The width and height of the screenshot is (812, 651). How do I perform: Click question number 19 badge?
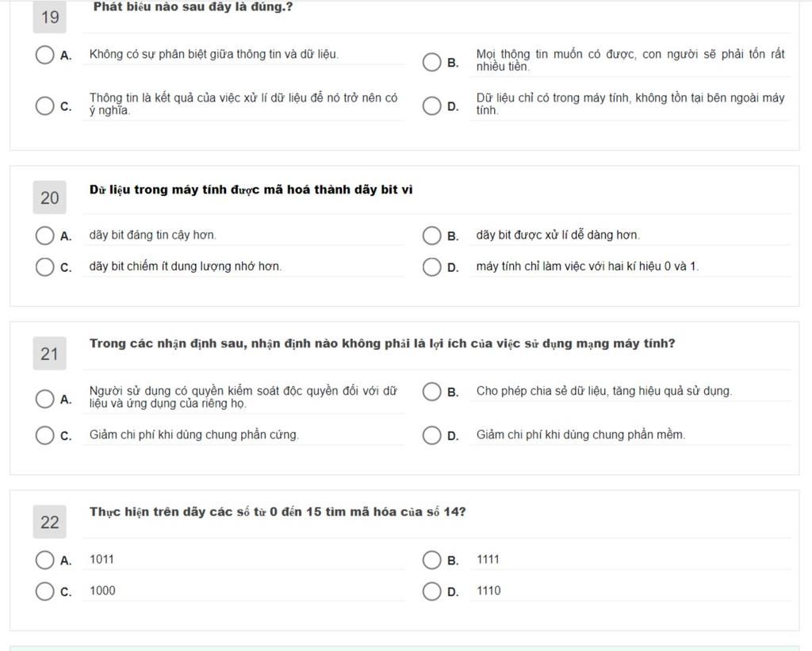tap(50, 17)
